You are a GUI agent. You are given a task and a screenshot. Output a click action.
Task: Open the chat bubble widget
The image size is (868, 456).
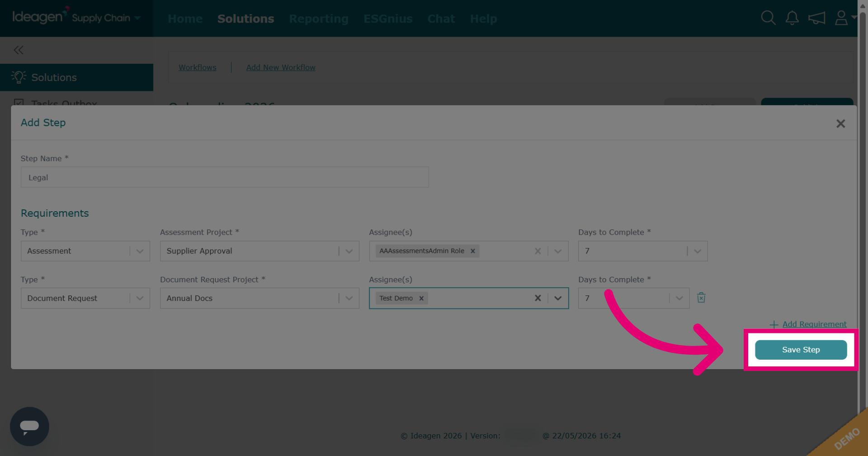(x=29, y=427)
